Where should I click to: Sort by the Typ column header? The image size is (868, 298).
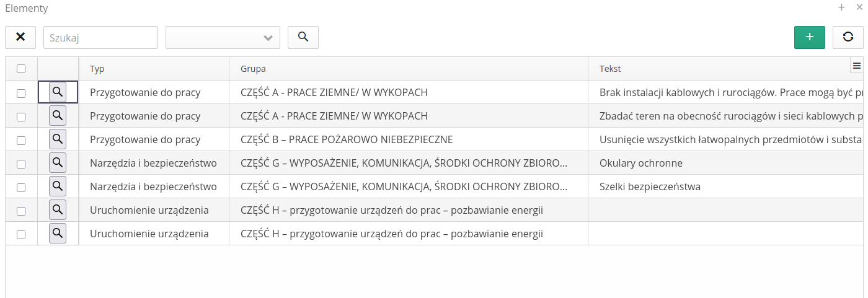[97, 69]
